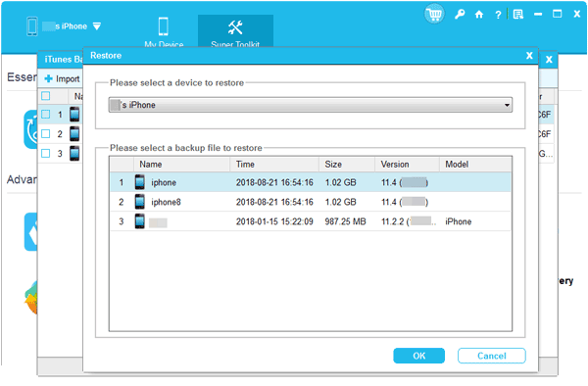
Task: Check row 3 checkbox in iTunes Backup
Action: tap(46, 153)
